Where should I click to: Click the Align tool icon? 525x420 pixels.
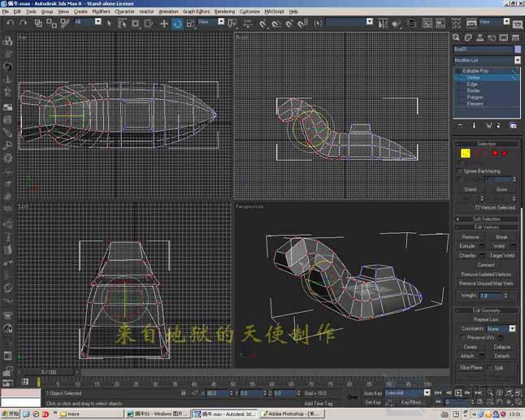pyautogui.click(x=396, y=24)
